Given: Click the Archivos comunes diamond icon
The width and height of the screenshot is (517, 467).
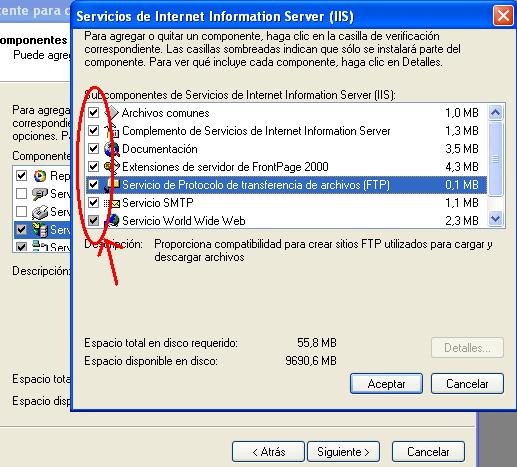Looking at the screenshot, I should pyautogui.click(x=112, y=113).
